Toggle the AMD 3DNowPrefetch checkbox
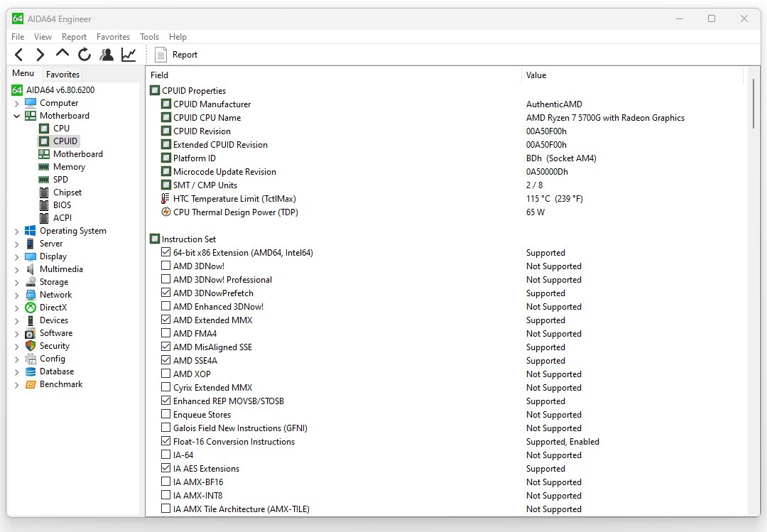 (165, 293)
